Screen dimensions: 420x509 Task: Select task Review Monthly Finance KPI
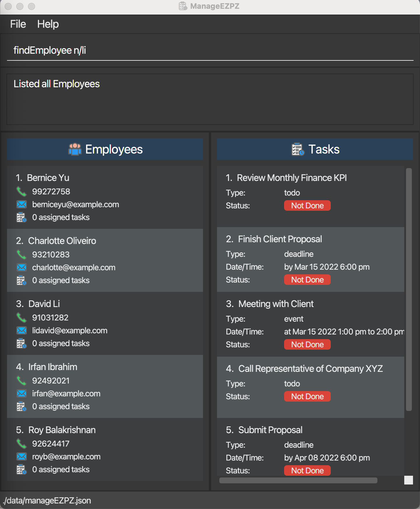(x=292, y=178)
